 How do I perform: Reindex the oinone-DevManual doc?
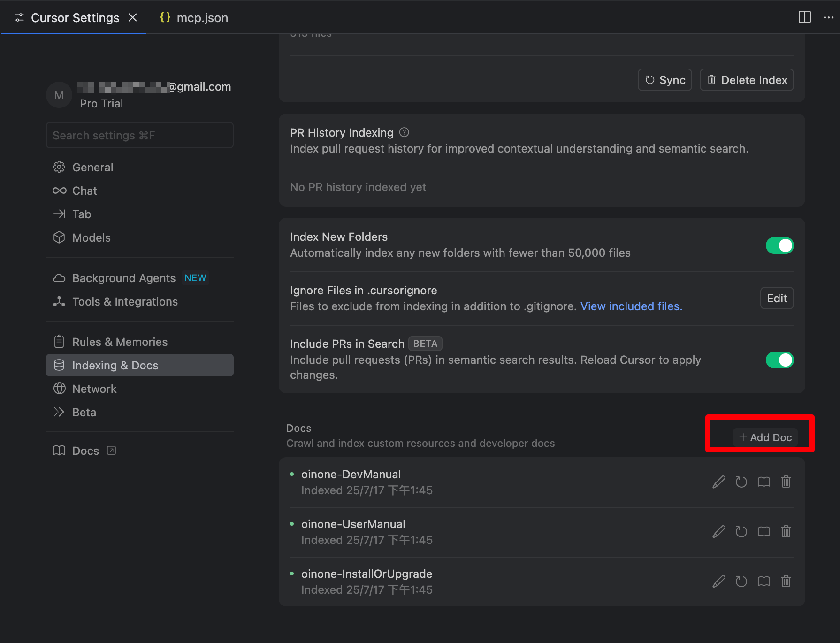[x=741, y=482]
